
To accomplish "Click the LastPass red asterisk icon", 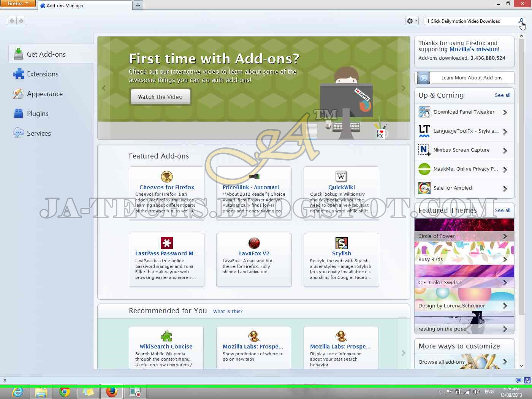I will pos(167,243).
